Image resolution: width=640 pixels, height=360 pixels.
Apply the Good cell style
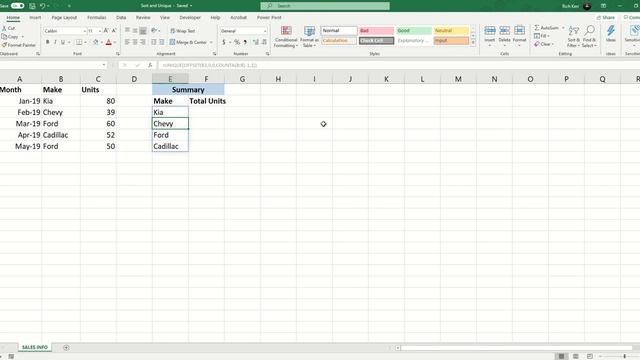tap(414, 31)
